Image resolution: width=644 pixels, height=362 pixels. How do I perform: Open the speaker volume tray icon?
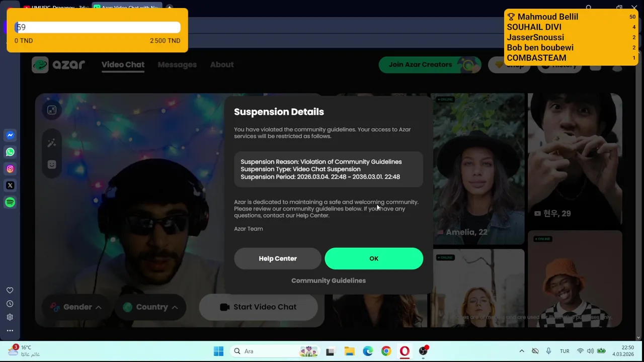point(590,351)
